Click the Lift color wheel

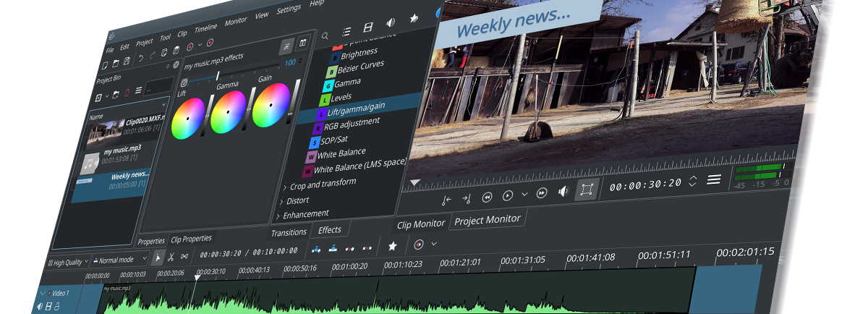[188, 119]
